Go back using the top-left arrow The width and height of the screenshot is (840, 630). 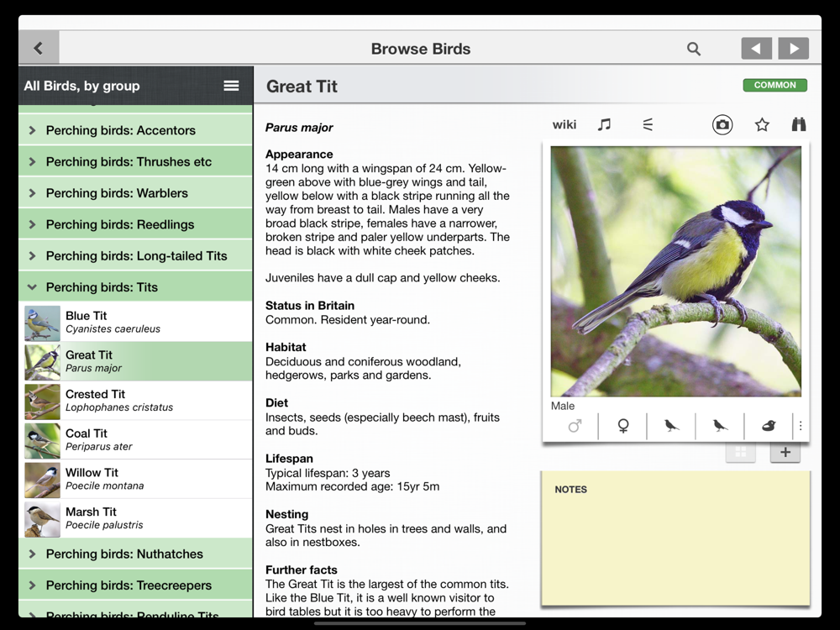pos(39,48)
